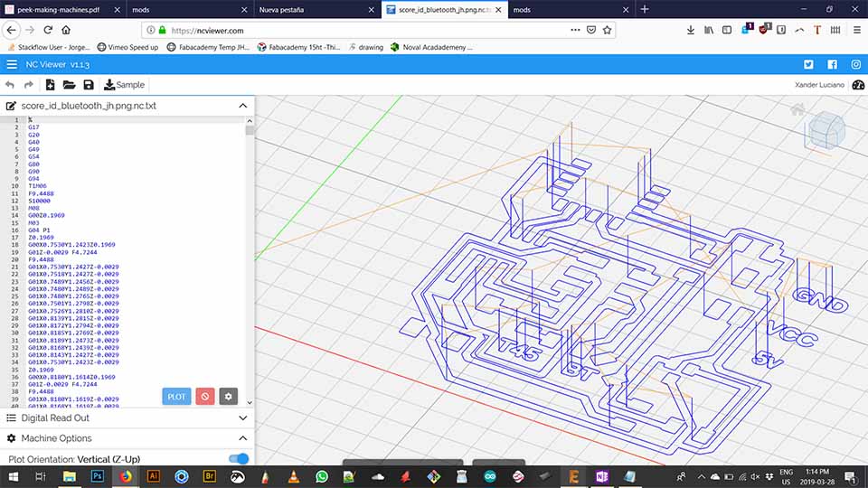
Task: Open OneNote from the taskbar
Action: tap(602, 476)
